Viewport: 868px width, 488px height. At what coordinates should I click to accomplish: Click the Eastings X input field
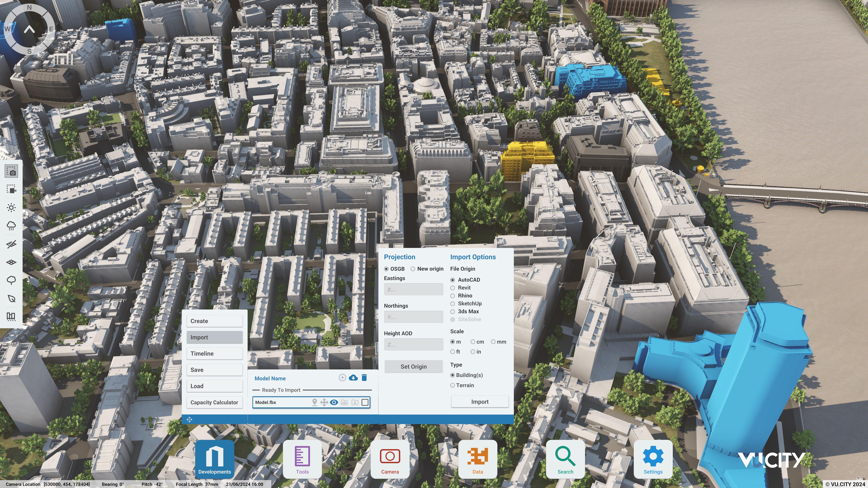413,289
